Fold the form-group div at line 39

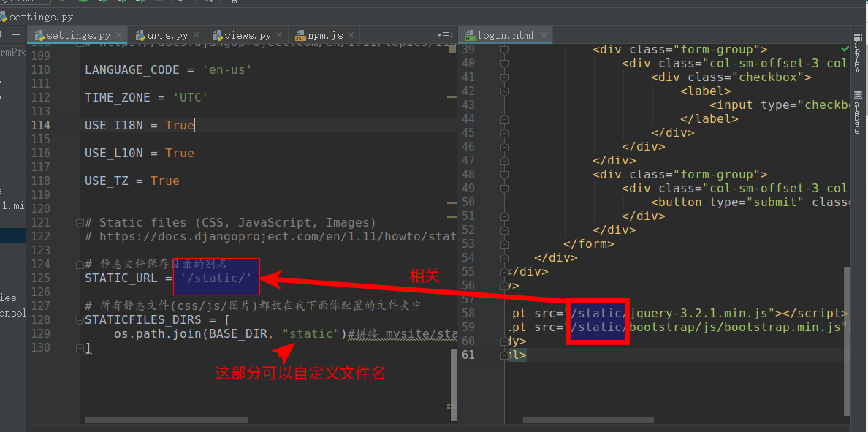pos(504,49)
